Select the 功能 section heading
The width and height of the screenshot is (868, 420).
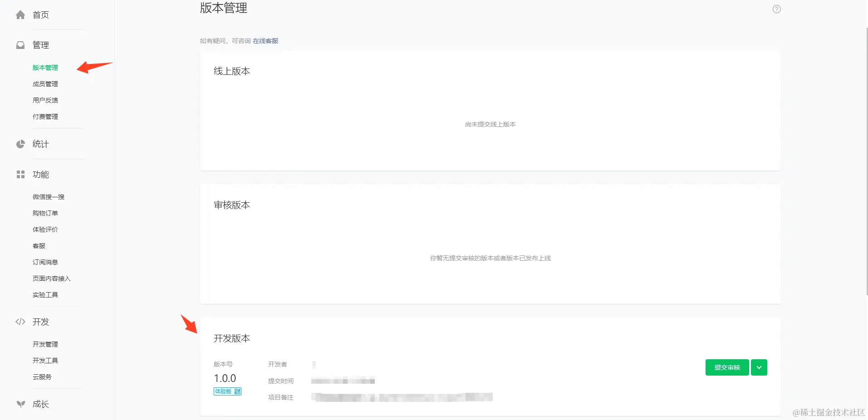(41, 175)
